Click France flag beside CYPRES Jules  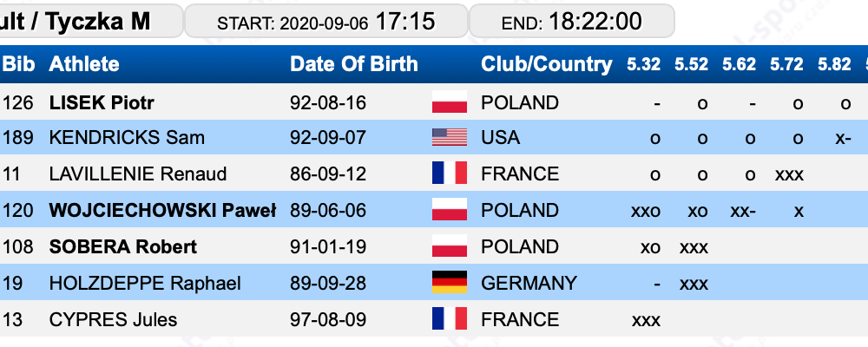click(449, 318)
